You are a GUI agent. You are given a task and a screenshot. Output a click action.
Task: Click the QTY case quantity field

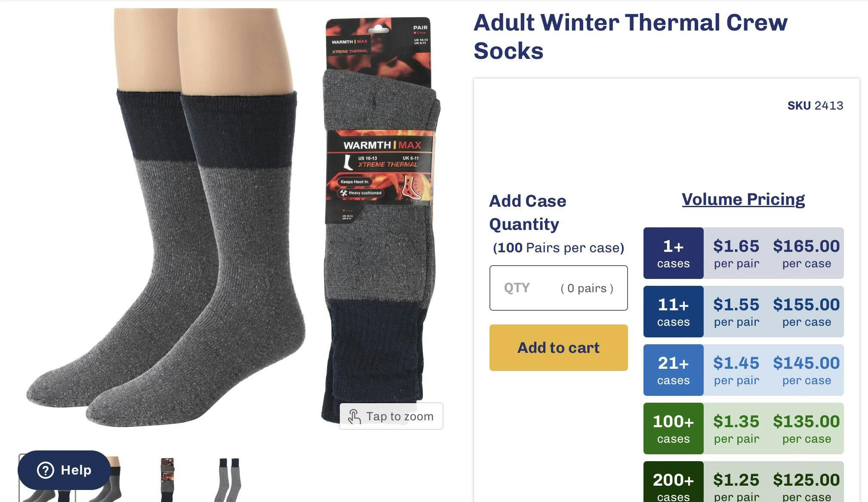[x=558, y=288]
